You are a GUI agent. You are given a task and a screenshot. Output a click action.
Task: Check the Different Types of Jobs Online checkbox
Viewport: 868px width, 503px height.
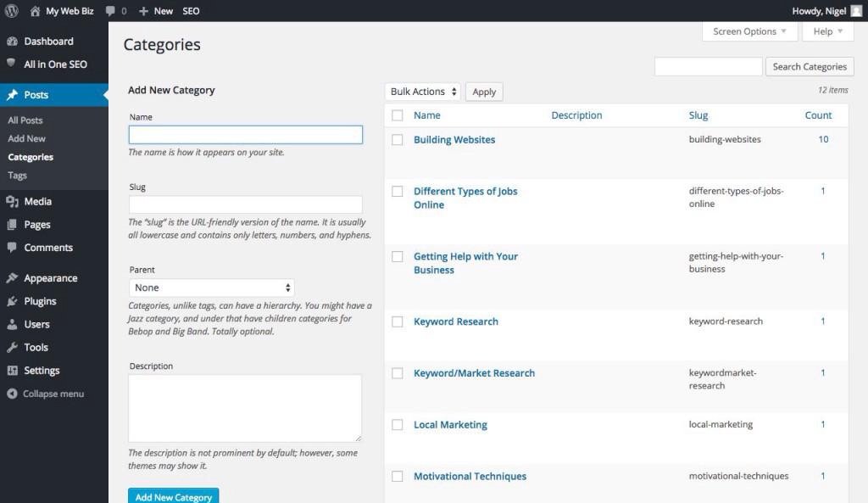tap(397, 191)
